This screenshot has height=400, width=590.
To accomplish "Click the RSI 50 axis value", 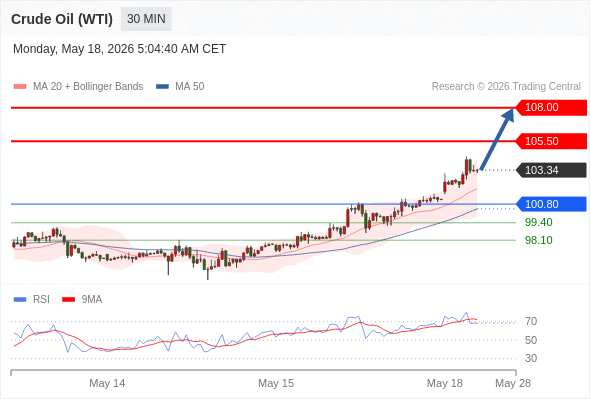I will click(531, 340).
